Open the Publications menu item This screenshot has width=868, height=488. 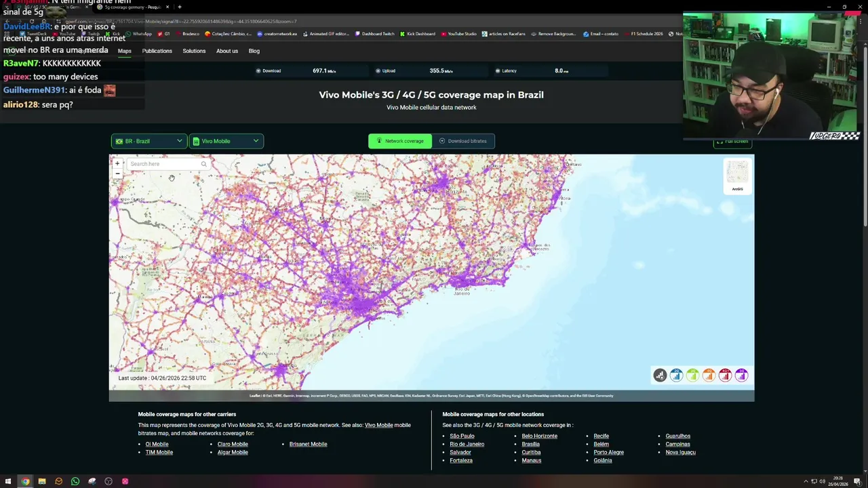click(x=157, y=51)
